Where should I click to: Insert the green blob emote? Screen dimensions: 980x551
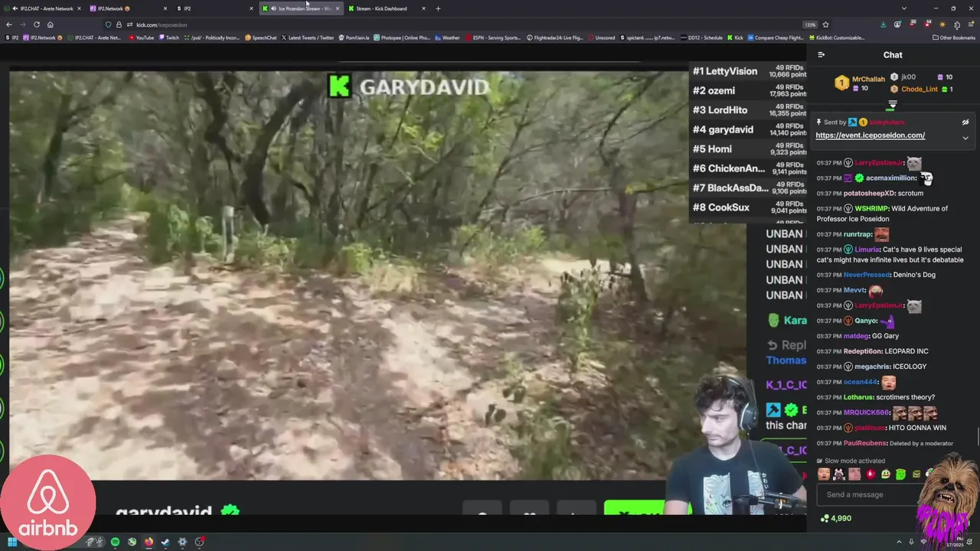[901, 474]
